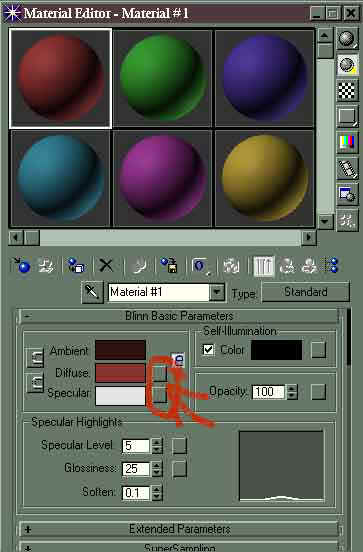Viewport: 363px width, 552px height.
Task: Select the green sphere material slot
Action: pos(162,78)
